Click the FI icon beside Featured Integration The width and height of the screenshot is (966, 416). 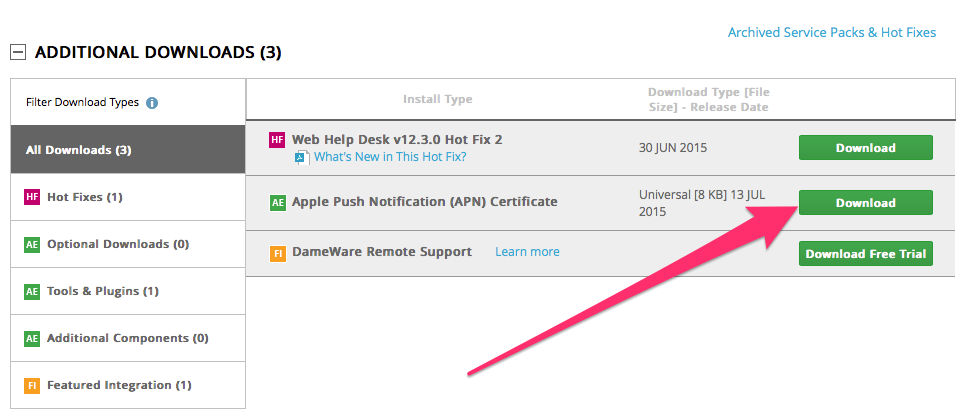pos(32,386)
